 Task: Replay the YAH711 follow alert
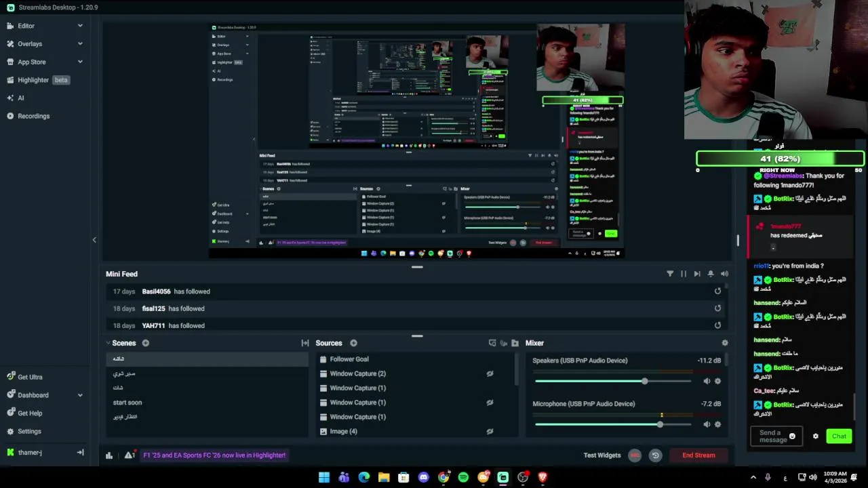click(717, 325)
